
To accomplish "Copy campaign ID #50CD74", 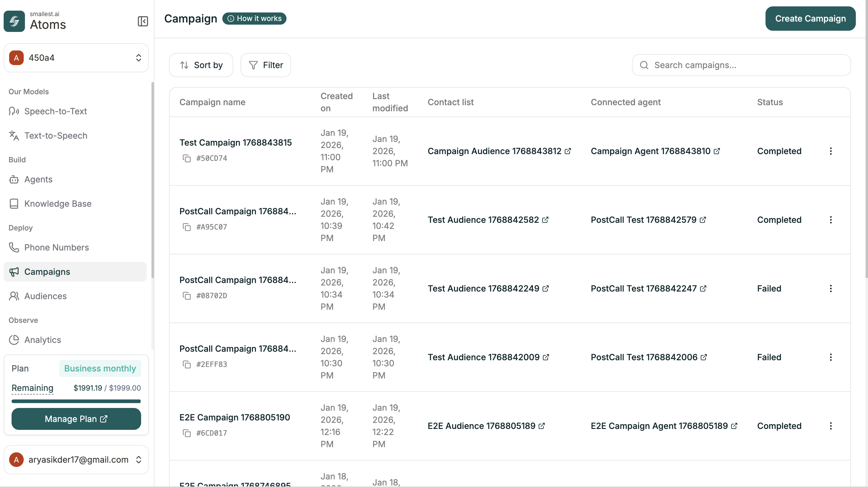I will pos(187,158).
